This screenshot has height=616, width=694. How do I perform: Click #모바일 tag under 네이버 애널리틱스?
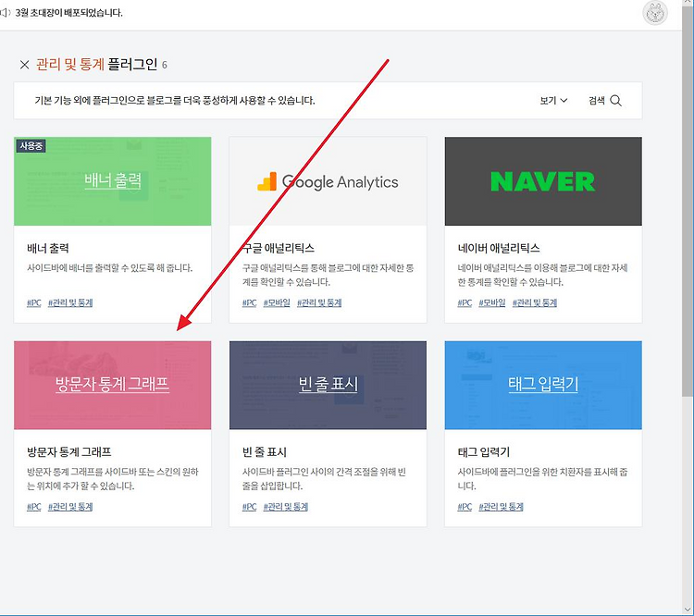[492, 302]
